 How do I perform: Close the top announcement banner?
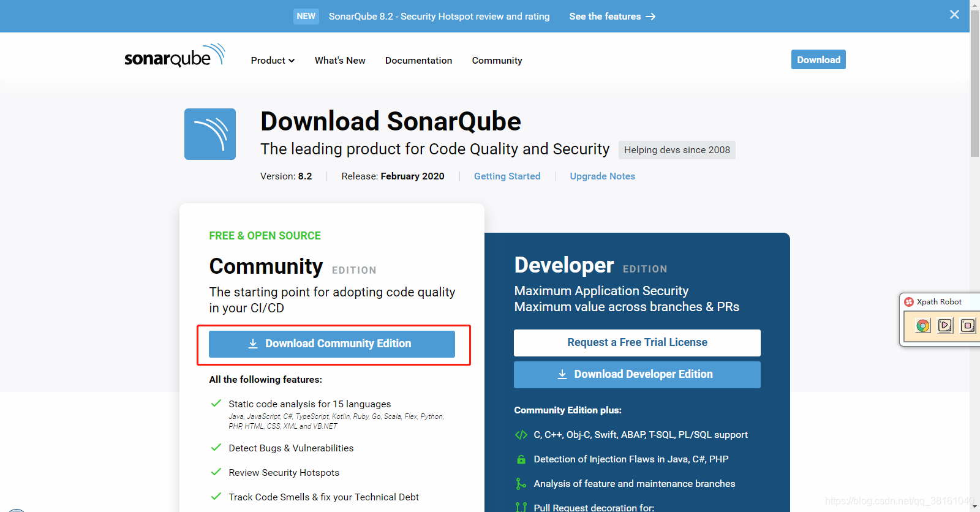(954, 15)
